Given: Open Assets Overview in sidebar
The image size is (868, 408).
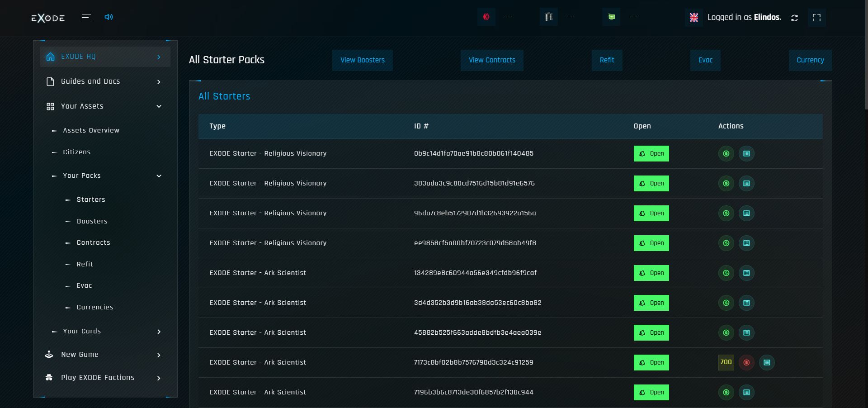Looking at the screenshot, I should [x=91, y=130].
